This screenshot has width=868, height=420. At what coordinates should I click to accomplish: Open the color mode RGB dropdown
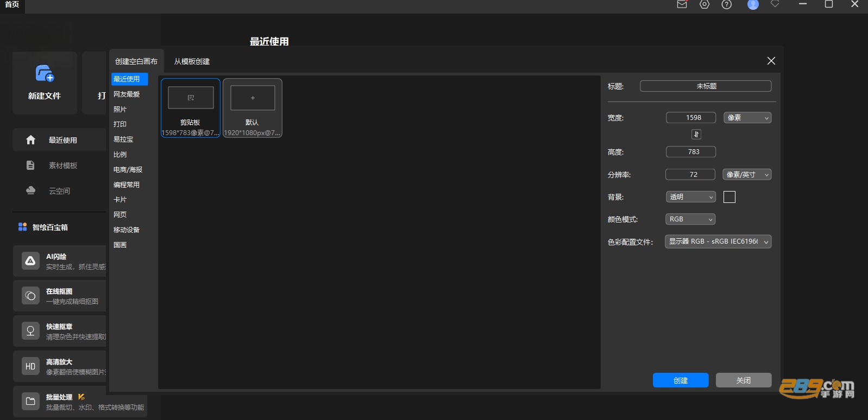[690, 219]
